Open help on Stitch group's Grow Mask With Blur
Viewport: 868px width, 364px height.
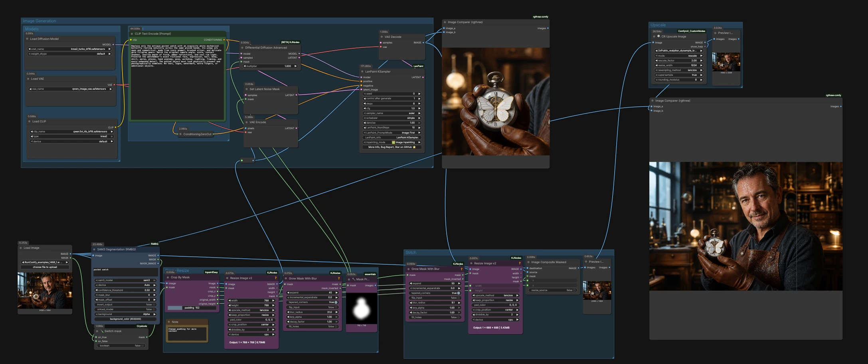pos(461,269)
